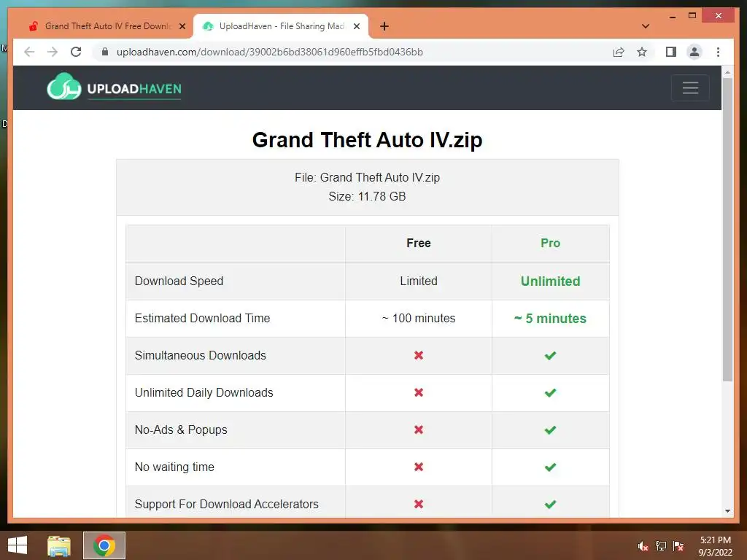Click the green check for No-Ads & Popups
The image size is (747, 560).
(550, 429)
